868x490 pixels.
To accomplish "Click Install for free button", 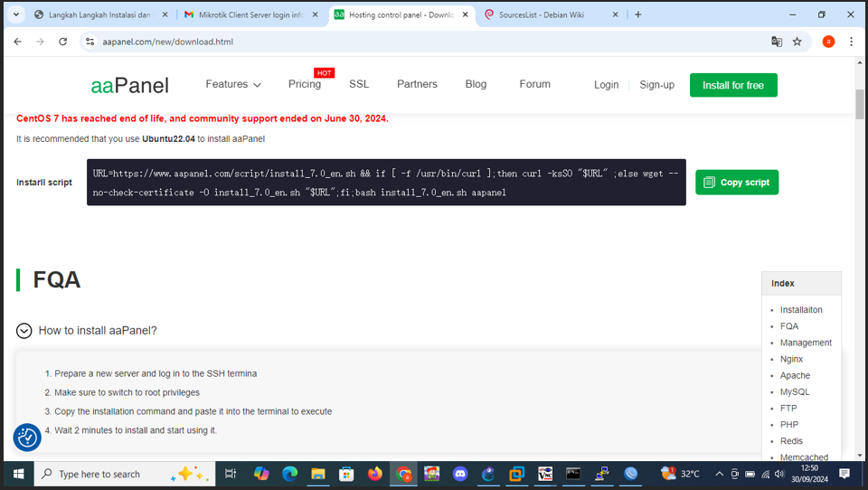I will [733, 85].
